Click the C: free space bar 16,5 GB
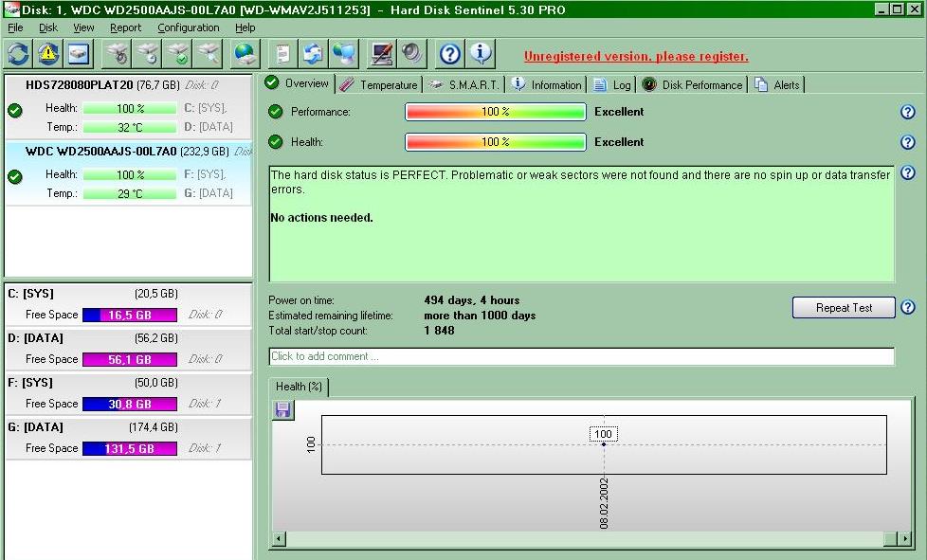This screenshot has height=560, width=927. 130,315
